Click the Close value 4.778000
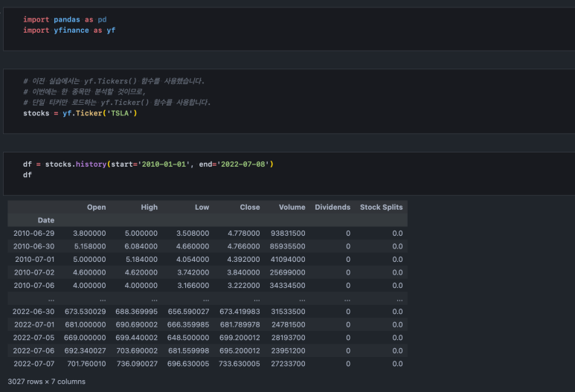This screenshot has height=392, width=575. (x=243, y=234)
